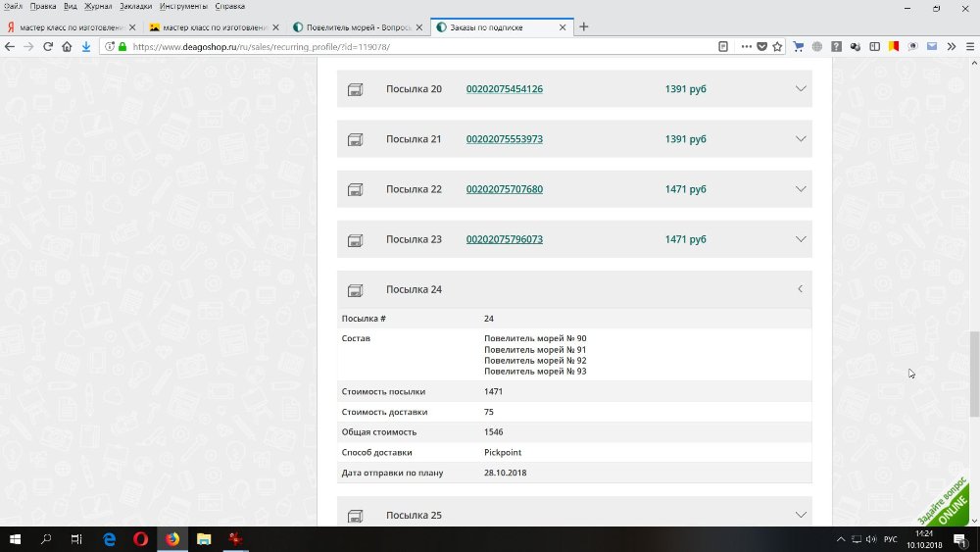Open the Opera browser from the taskbar
Image resolution: width=980 pixels, height=552 pixels.
[x=141, y=539]
